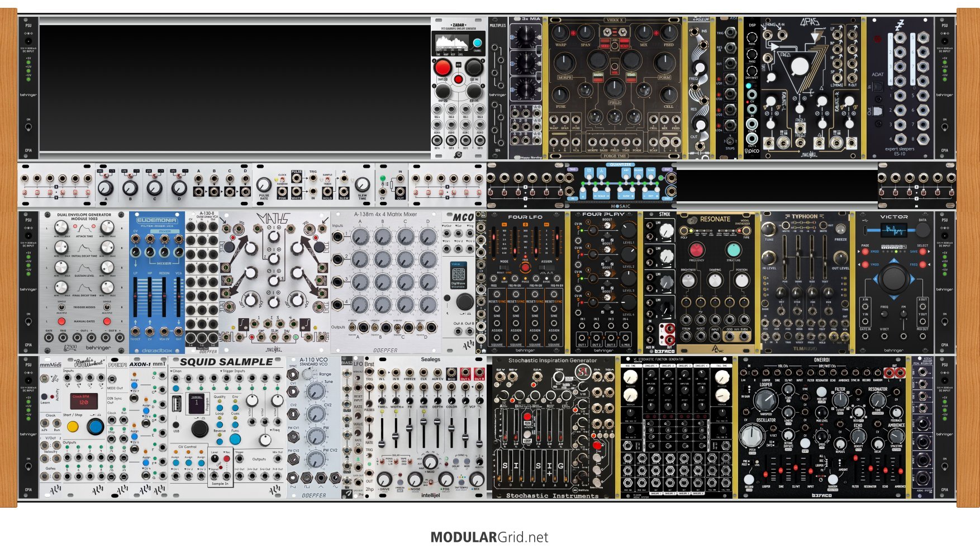The width and height of the screenshot is (980, 549).
Task: Click the 'A-138m 4x 4 Matrix Mixer' title
Action: point(386,214)
